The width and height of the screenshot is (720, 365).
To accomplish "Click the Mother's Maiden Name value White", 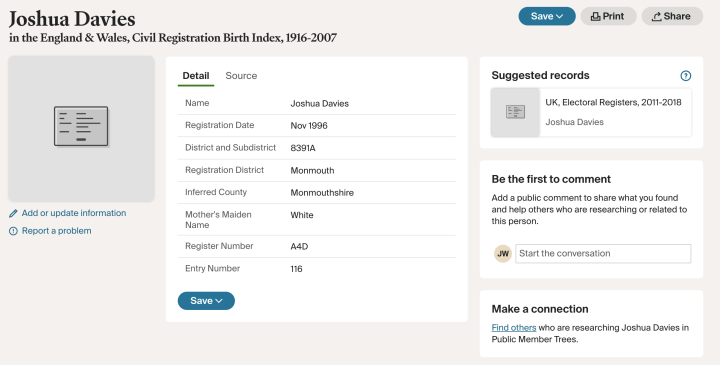I will [x=302, y=215].
